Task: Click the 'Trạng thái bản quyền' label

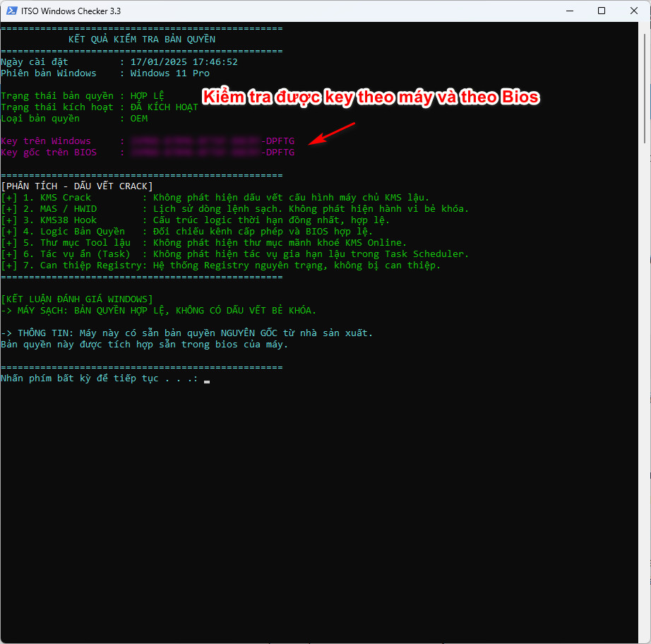Action: pyautogui.click(x=57, y=96)
